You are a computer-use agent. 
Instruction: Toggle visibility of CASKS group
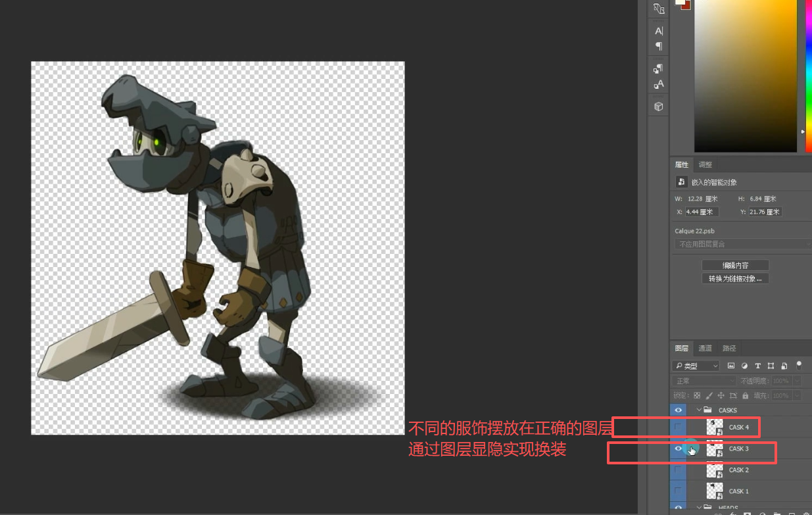pos(678,410)
